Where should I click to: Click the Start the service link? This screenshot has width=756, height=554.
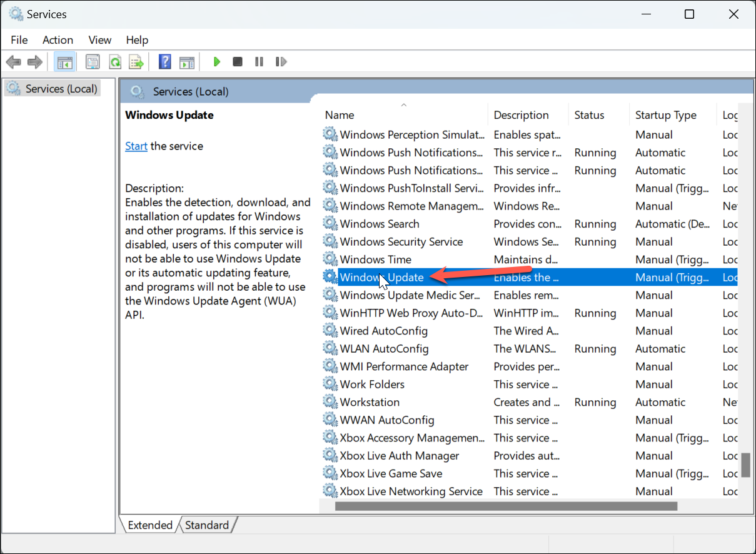136,146
